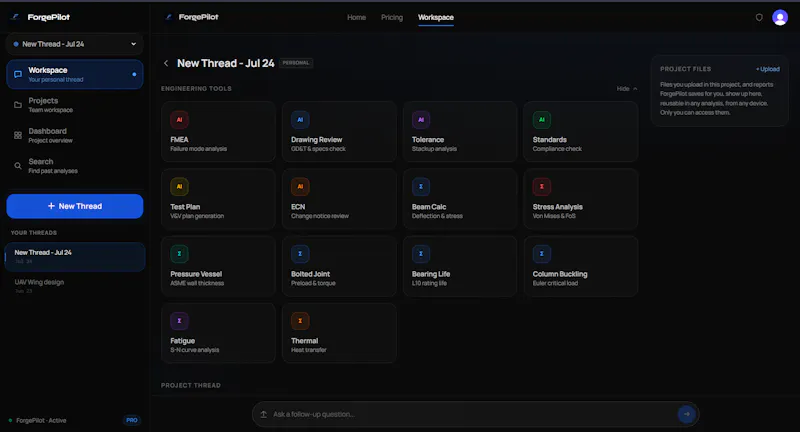Click 'GD&T & specs check' subtitle
Screen dimensions: 800x432
click(318, 149)
